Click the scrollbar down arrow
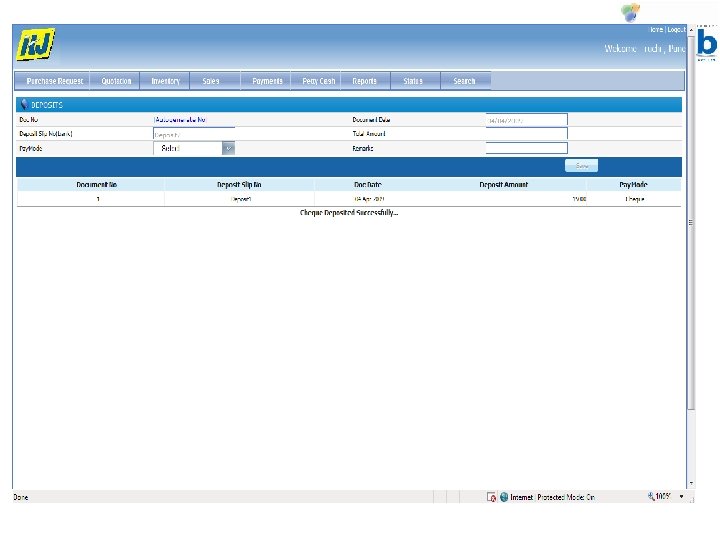 [x=691, y=484]
